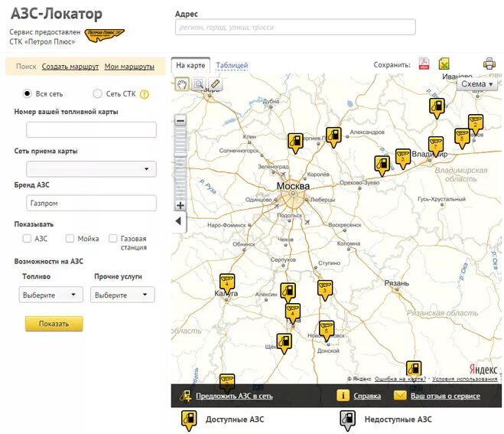Open the Мои маршруты tab
The height and width of the screenshot is (434, 504).
click(129, 67)
